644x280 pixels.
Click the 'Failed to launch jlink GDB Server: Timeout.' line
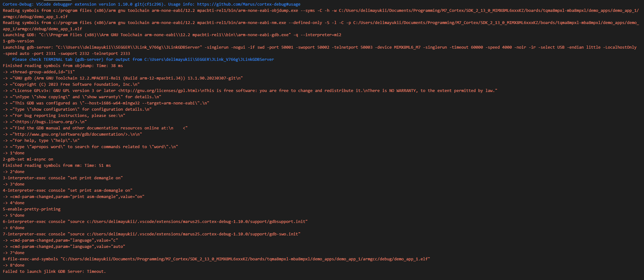[54, 272]
